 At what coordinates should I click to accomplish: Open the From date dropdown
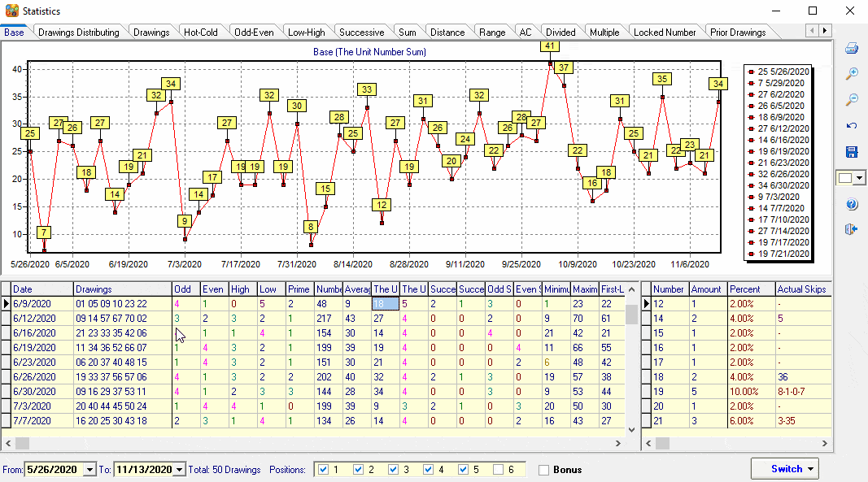[x=89, y=470]
